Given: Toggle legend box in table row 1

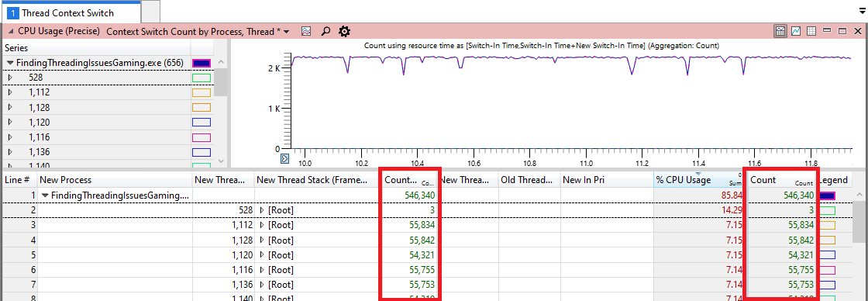Looking at the screenshot, I should click(x=828, y=195).
